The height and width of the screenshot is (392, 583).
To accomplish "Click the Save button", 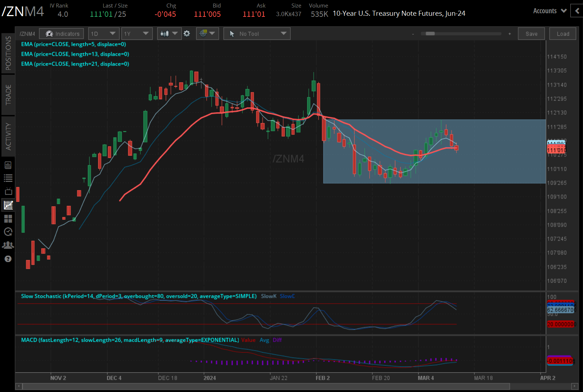I will point(531,34).
